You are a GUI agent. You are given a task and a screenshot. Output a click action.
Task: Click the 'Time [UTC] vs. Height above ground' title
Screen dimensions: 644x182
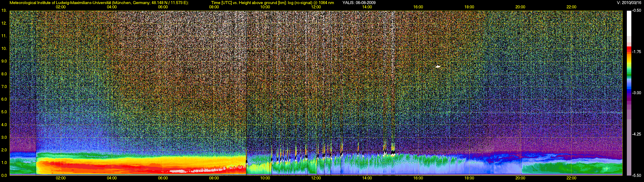click(x=272, y=3)
